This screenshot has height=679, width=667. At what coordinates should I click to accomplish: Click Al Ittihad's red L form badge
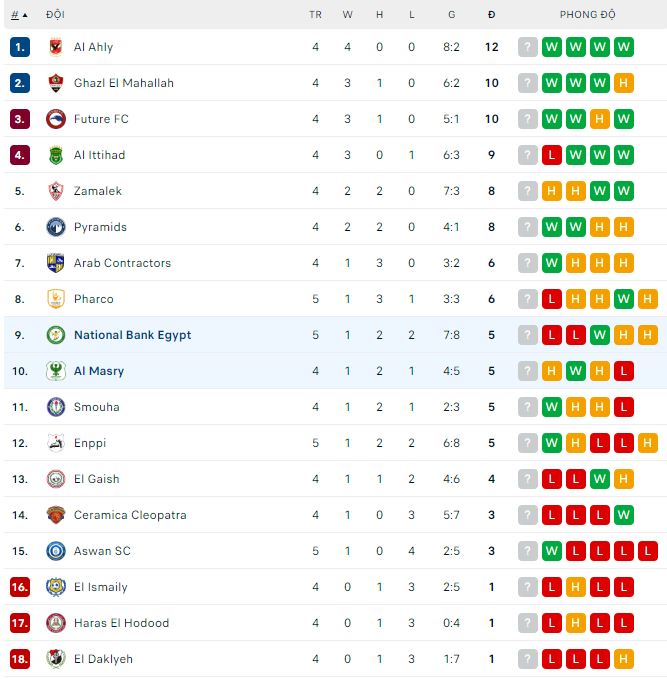click(552, 155)
